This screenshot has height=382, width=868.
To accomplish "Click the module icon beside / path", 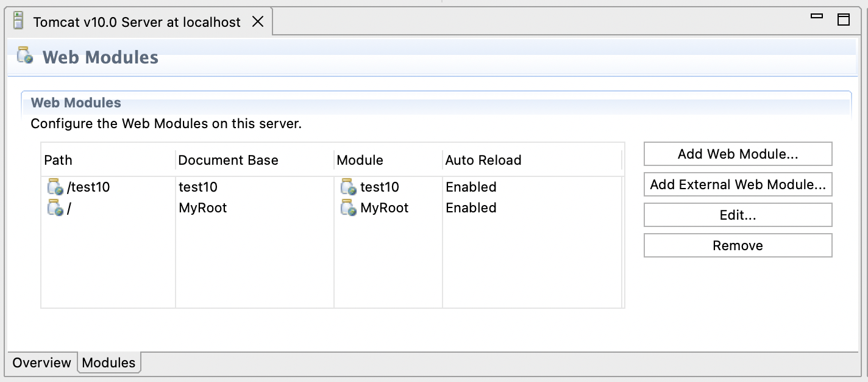I will tap(55, 207).
